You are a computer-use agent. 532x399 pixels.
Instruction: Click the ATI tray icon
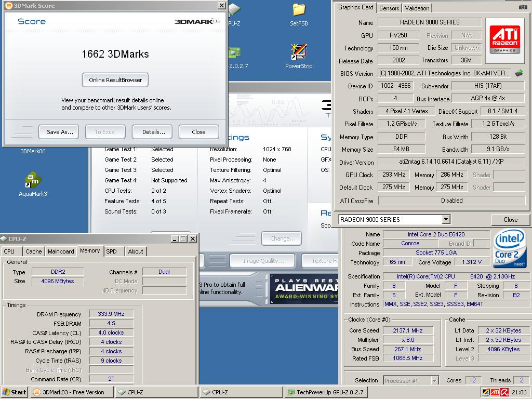coord(495,392)
